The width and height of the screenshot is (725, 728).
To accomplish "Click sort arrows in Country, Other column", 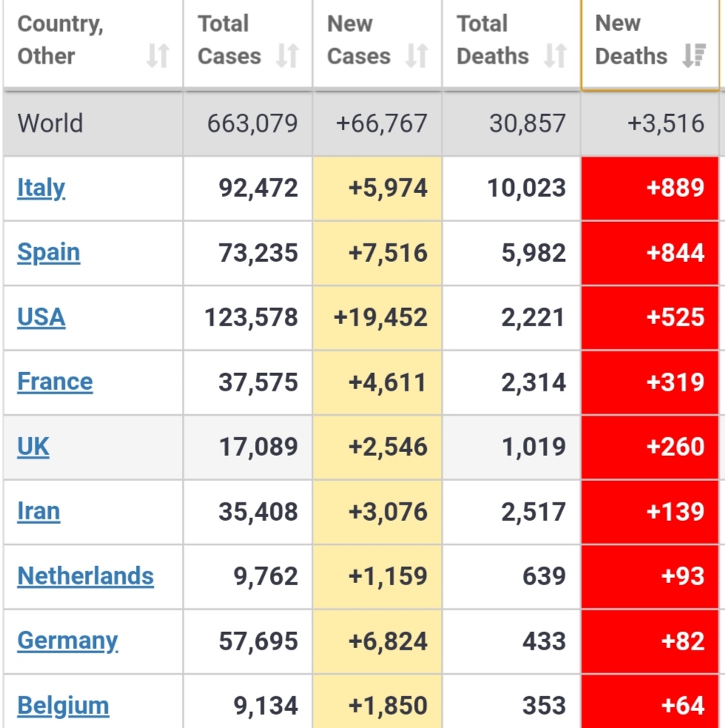I will 158,56.
